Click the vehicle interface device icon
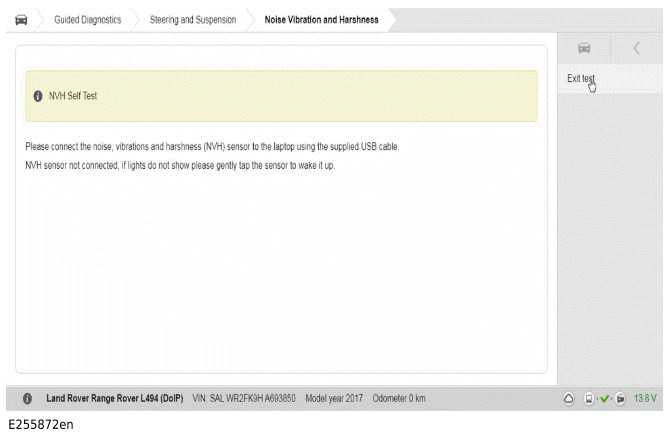The image size is (672, 442). coord(589,398)
